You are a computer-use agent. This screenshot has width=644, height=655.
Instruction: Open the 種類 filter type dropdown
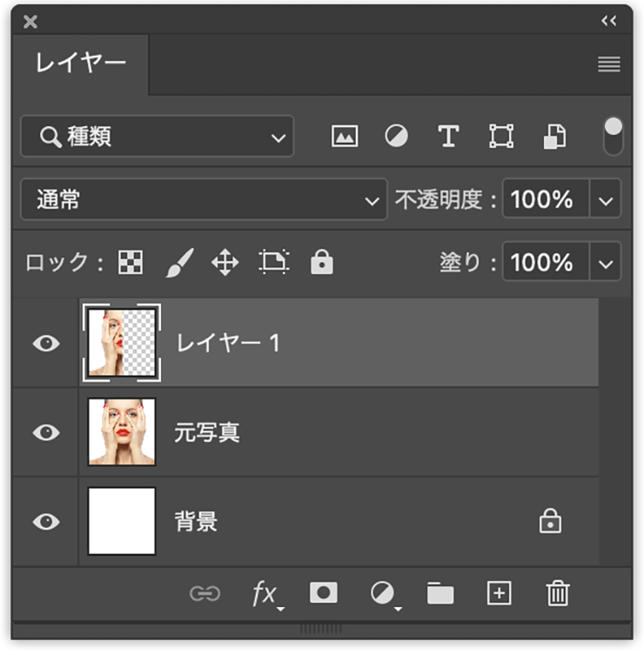(158, 137)
